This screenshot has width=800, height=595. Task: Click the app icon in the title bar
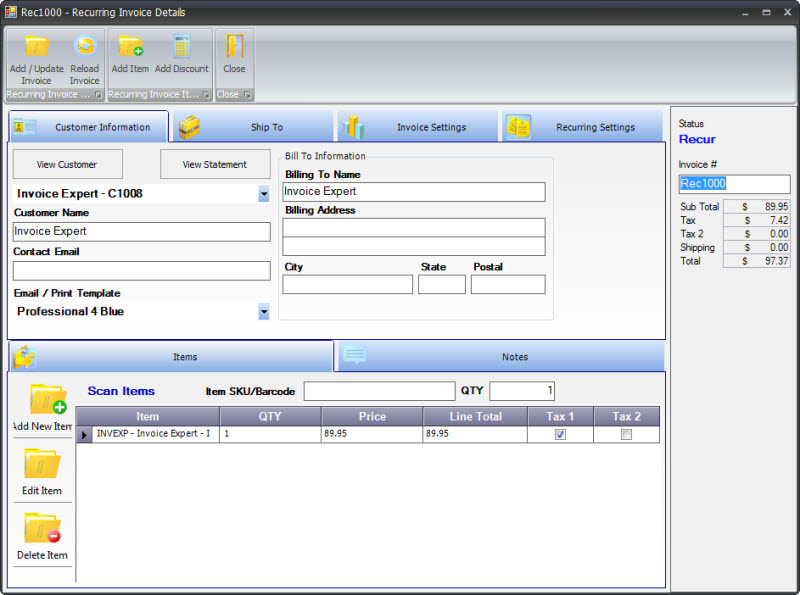pyautogui.click(x=11, y=11)
